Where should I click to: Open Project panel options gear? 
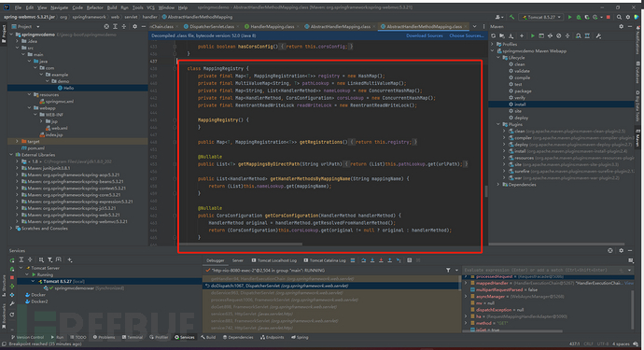(134, 26)
